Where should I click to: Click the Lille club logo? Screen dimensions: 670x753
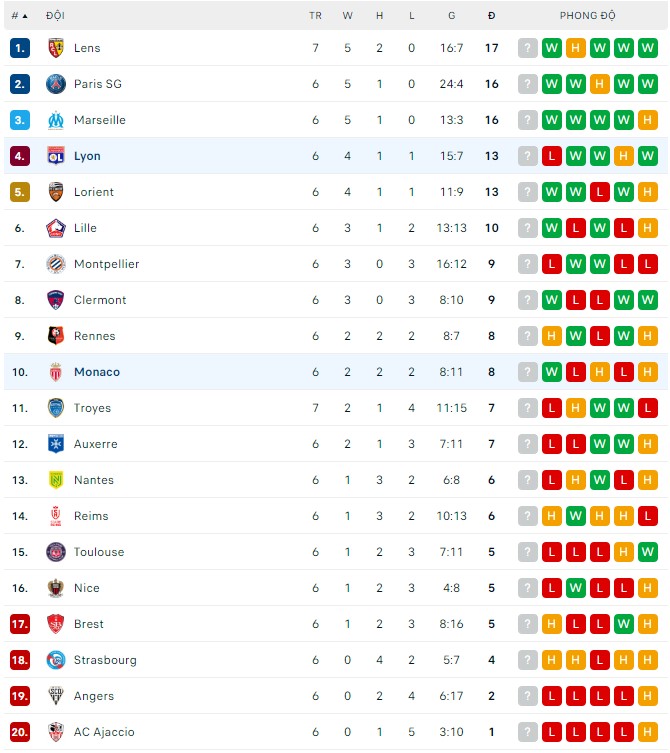click(x=56, y=228)
